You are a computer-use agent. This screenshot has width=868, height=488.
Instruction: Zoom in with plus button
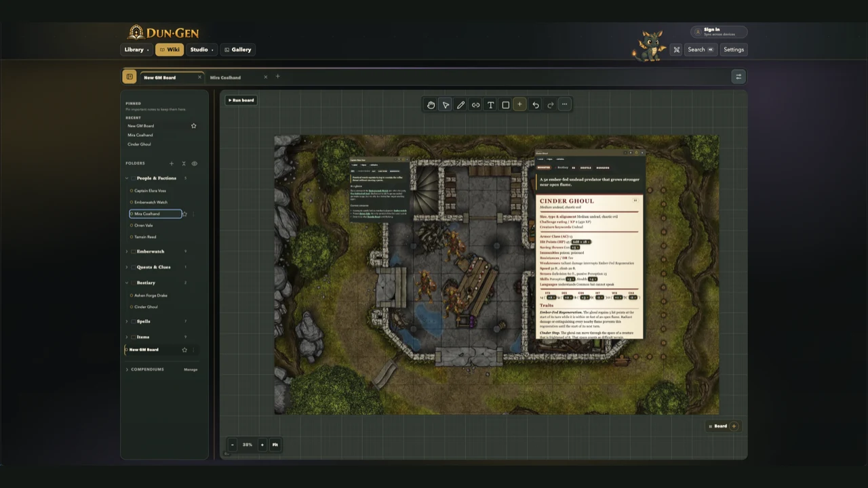262,445
